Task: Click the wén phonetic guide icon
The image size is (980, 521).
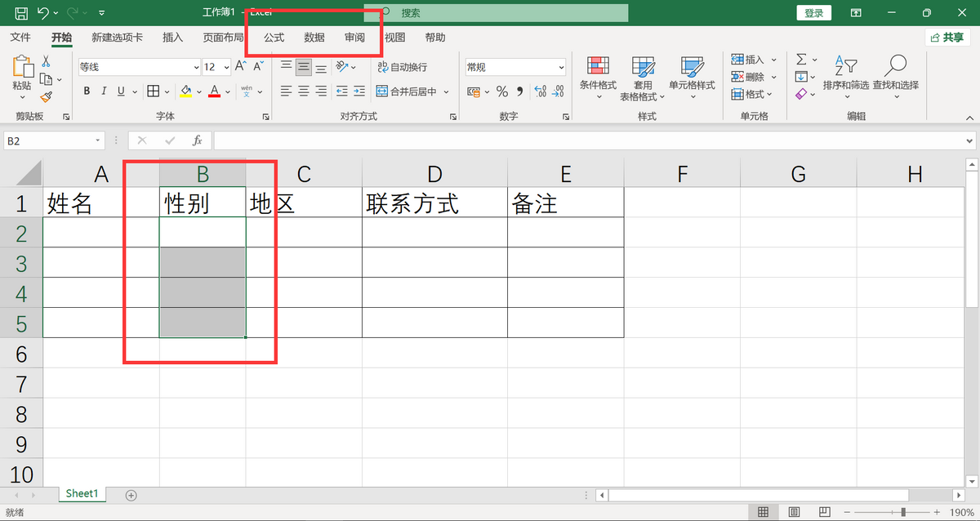Action: tap(247, 91)
